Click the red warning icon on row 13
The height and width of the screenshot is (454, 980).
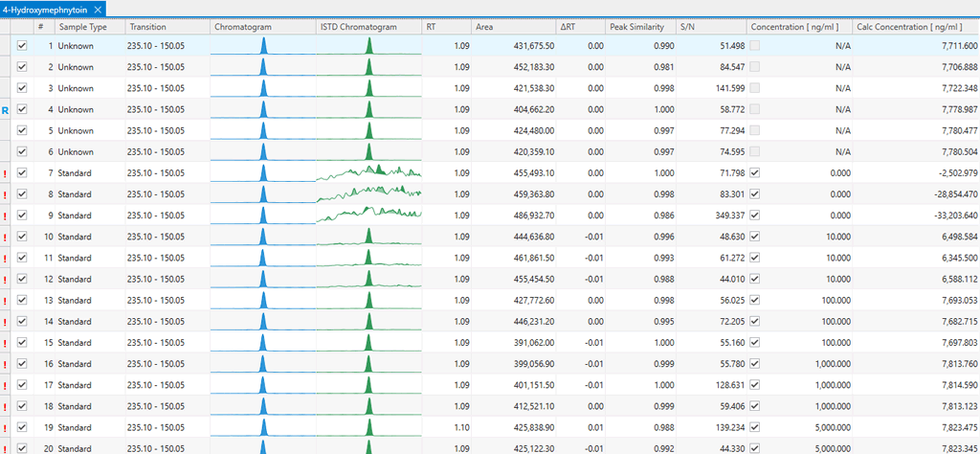click(5, 301)
